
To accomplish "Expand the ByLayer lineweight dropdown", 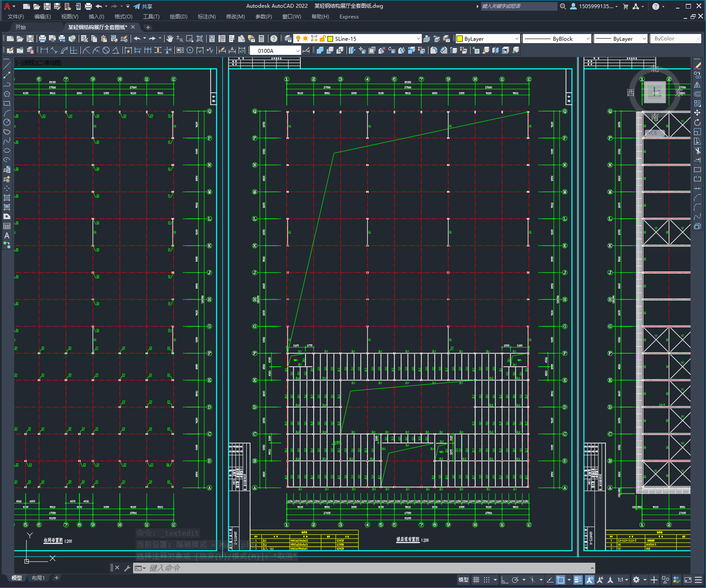I will (644, 39).
